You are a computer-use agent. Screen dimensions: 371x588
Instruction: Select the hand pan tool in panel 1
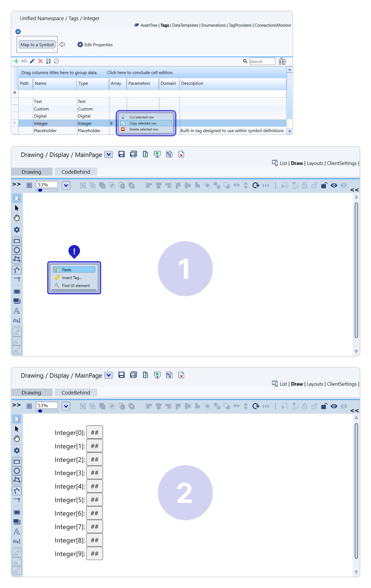(x=17, y=218)
